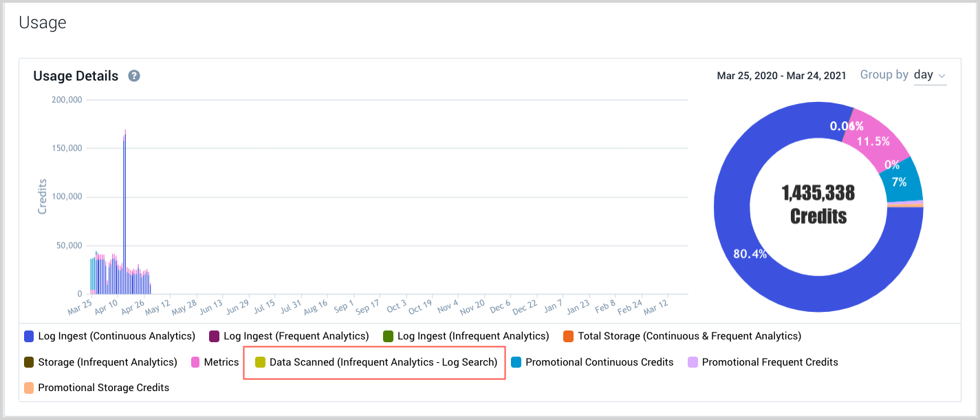Click the Usage page title

point(43,22)
